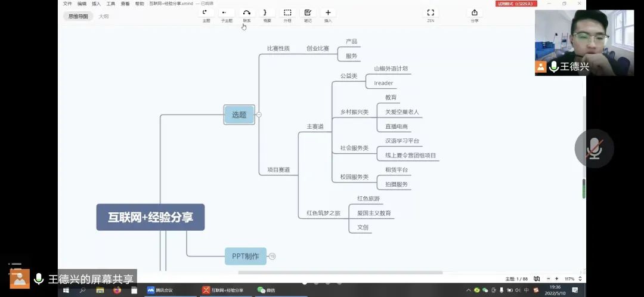The height and width of the screenshot is (297, 644).
Task: Collapse the 选题 node branch
Action: (259, 115)
